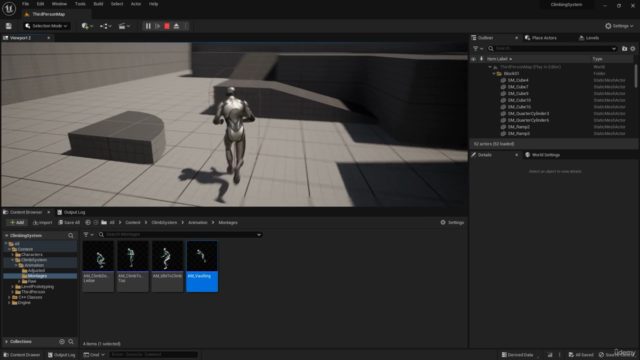The width and height of the screenshot is (640, 360).
Task: Expand the Characters folder
Action: click(13, 255)
